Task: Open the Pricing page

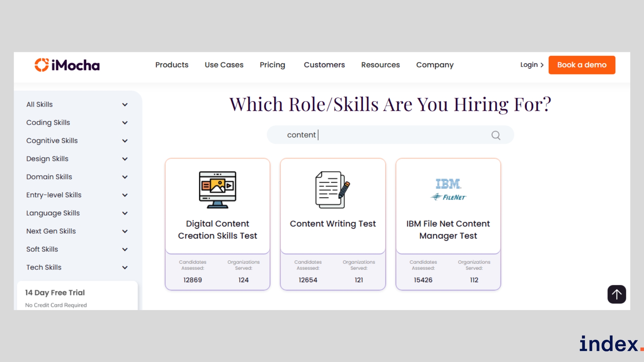Action: point(272,65)
